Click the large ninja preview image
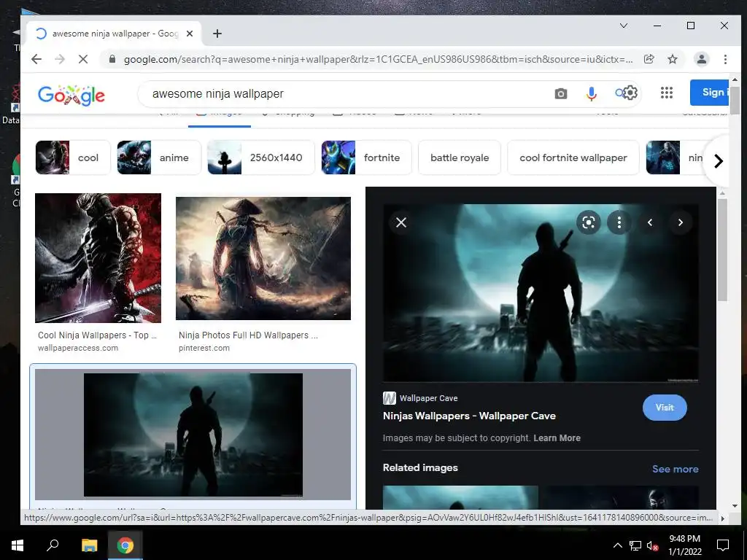The image size is (747, 560). (x=541, y=293)
